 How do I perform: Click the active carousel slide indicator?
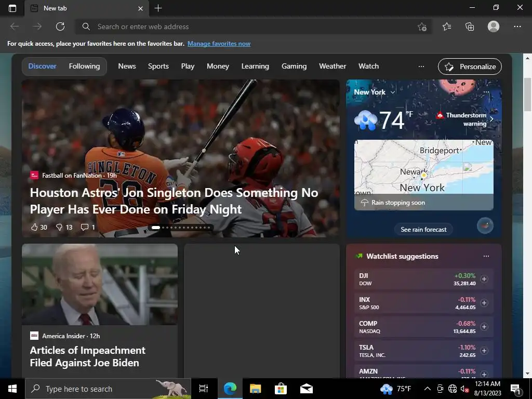click(x=156, y=228)
